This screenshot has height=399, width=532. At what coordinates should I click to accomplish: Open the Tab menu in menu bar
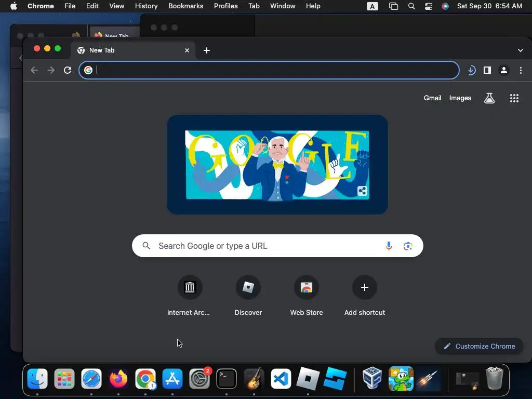pyautogui.click(x=254, y=6)
